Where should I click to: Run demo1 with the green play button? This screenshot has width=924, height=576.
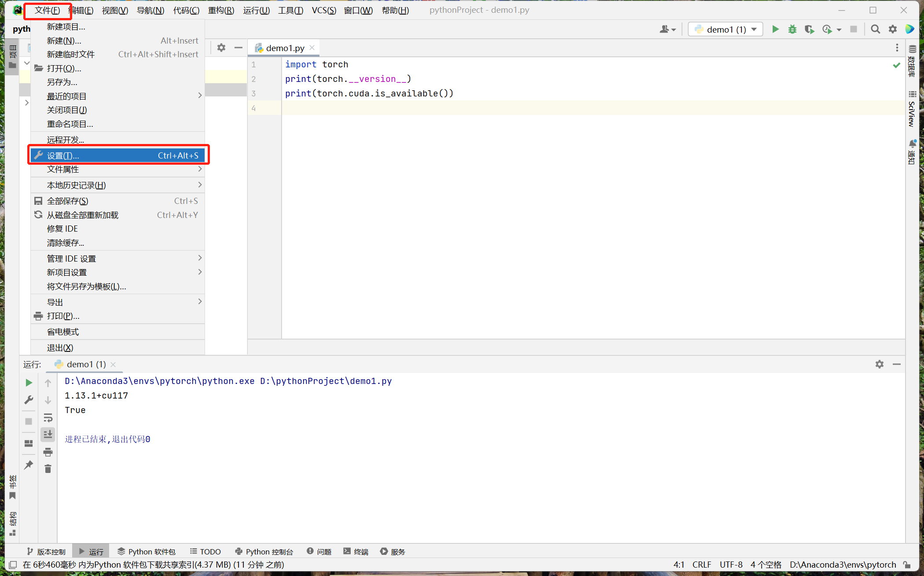click(775, 29)
